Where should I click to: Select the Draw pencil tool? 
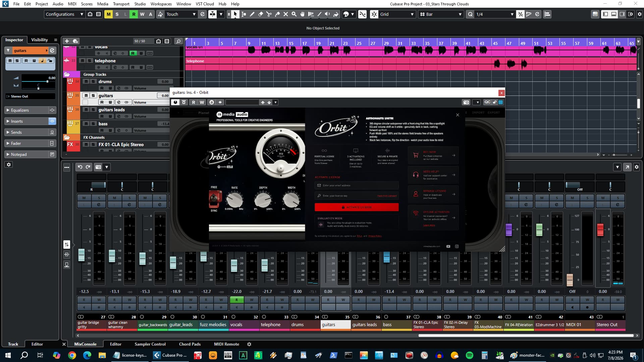coord(252,14)
